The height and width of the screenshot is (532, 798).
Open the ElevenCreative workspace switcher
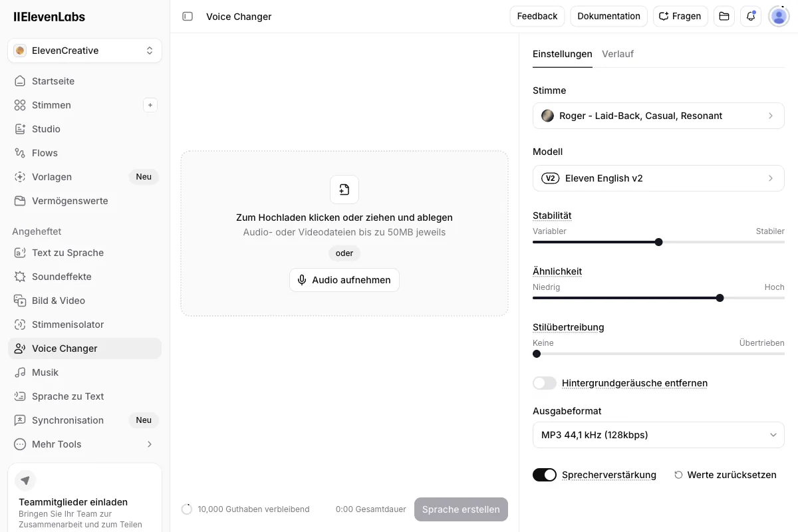point(84,51)
